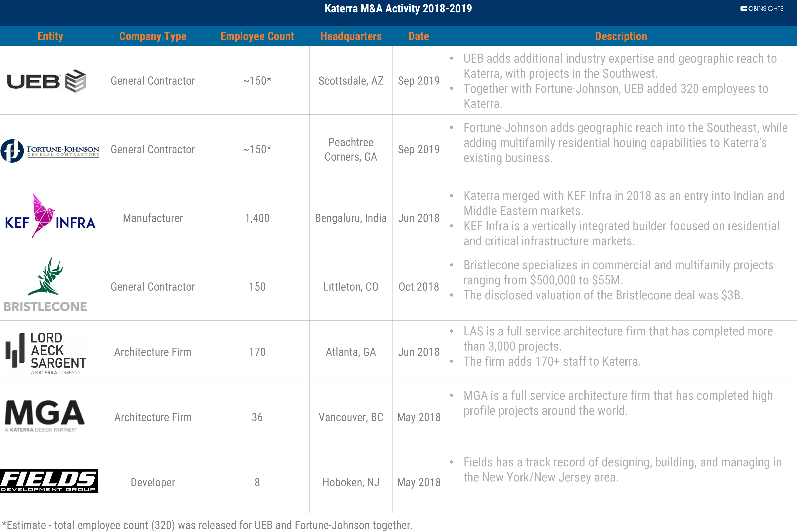Click the Company Type column header
This screenshot has width=797, height=532.
153,36
